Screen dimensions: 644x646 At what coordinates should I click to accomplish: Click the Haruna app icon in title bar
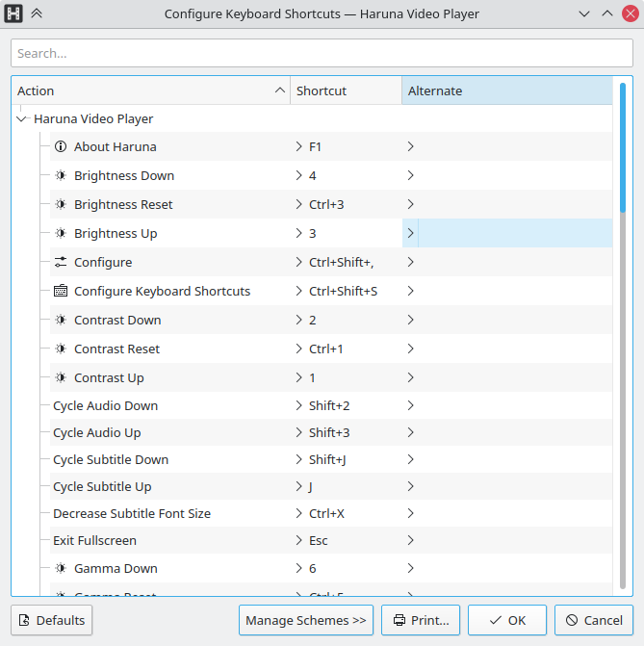14,13
